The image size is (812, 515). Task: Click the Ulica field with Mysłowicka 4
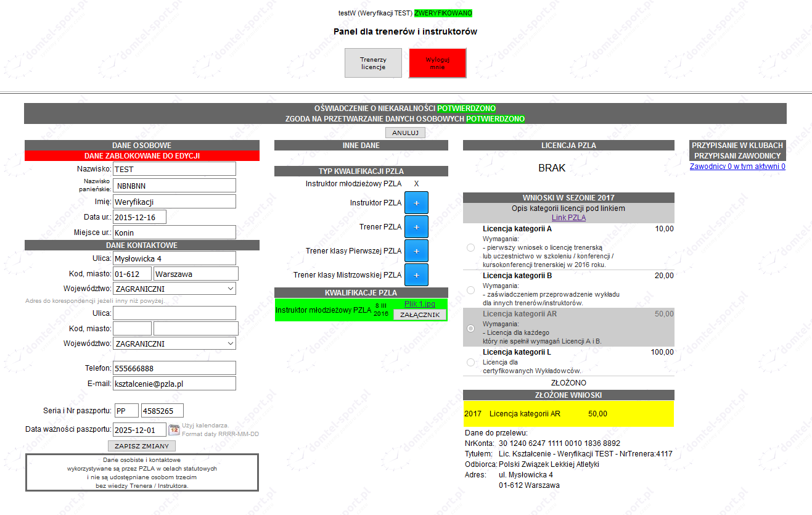(174, 258)
